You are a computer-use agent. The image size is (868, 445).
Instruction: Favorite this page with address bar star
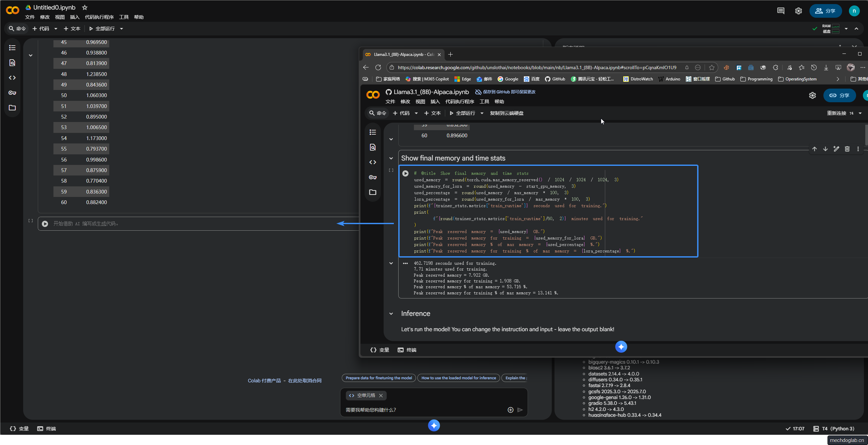(711, 67)
